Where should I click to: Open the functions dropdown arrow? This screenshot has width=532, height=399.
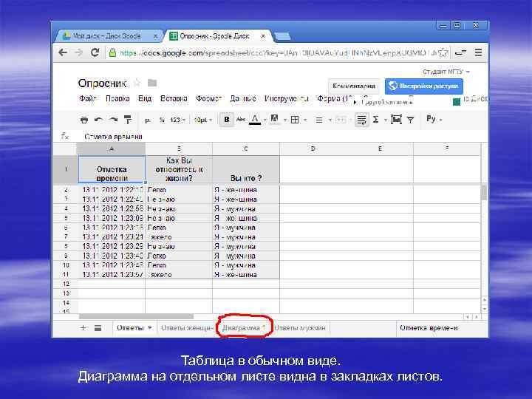[x=386, y=120]
